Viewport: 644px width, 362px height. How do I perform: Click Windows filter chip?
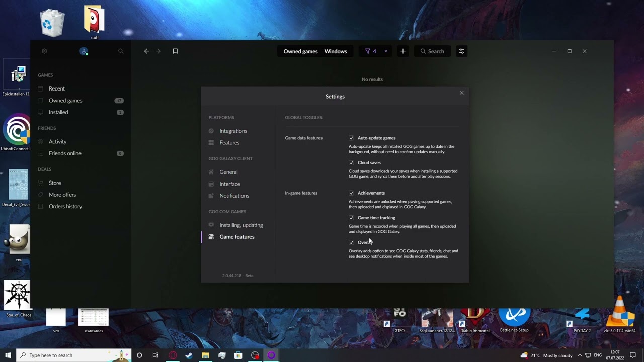point(336,51)
